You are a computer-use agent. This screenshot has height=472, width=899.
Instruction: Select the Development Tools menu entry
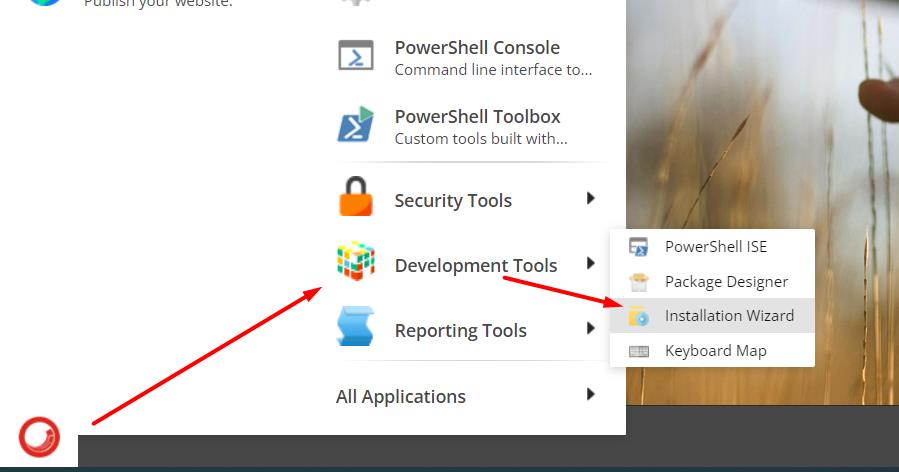click(476, 266)
